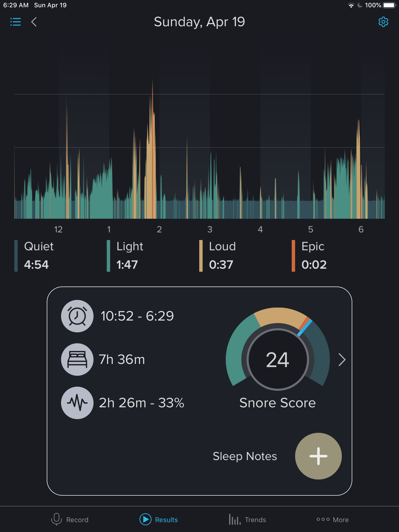Open the session list menu icon
399x532 pixels.
(x=16, y=22)
